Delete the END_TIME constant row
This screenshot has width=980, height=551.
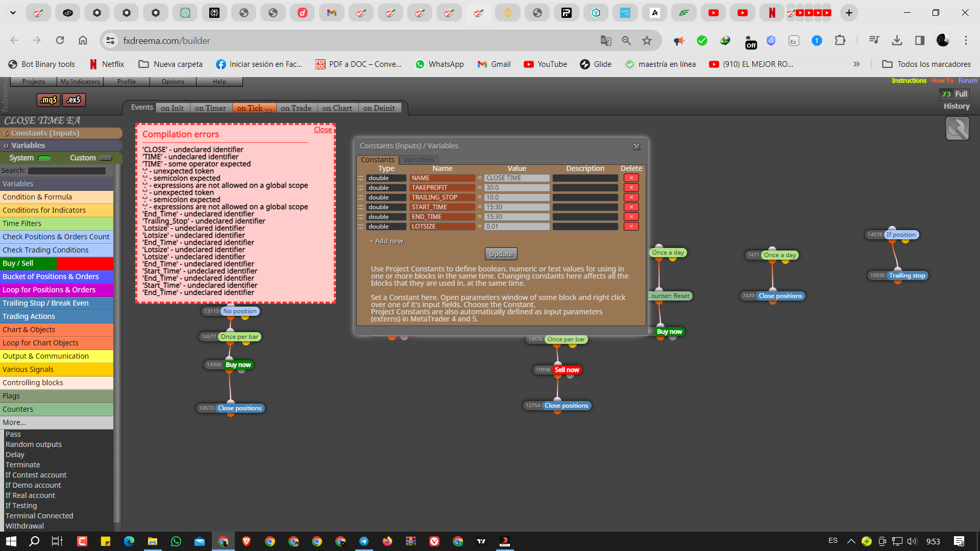631,217
